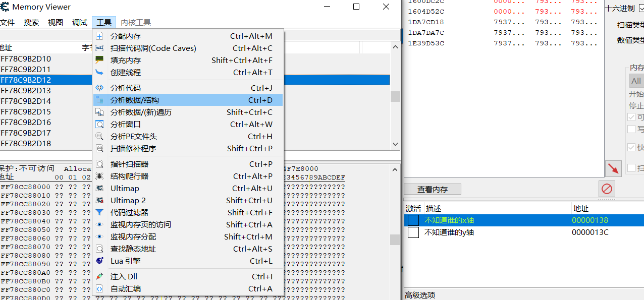Click the spider icon for 结构爬行器
The width and height of the screenshot is (644, 300).
[99, 176]
